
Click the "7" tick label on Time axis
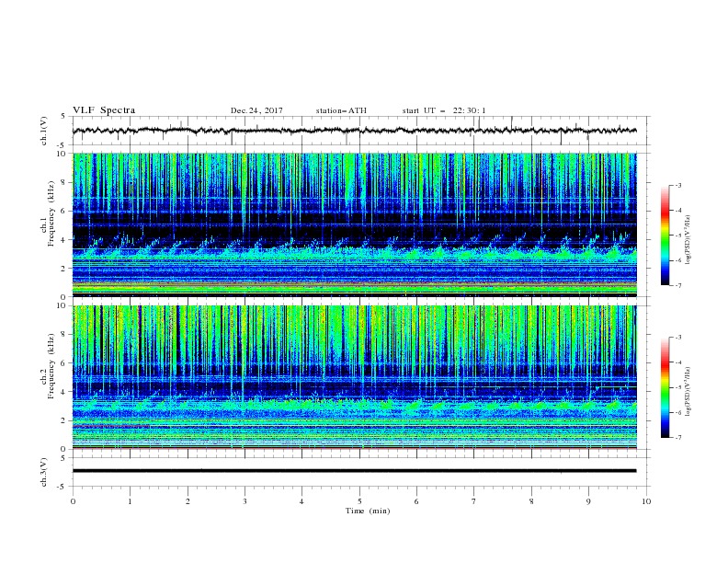coord(474,501)
